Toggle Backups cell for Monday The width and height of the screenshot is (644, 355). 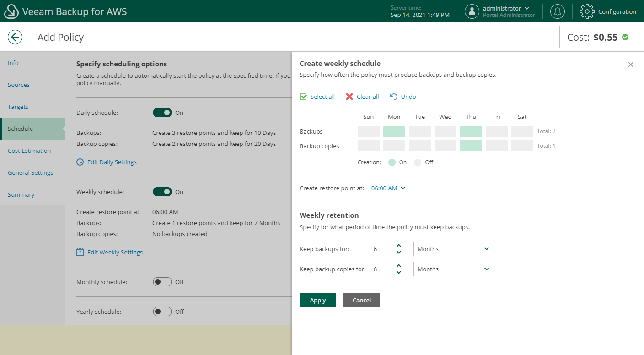click(x=394, y=131)
